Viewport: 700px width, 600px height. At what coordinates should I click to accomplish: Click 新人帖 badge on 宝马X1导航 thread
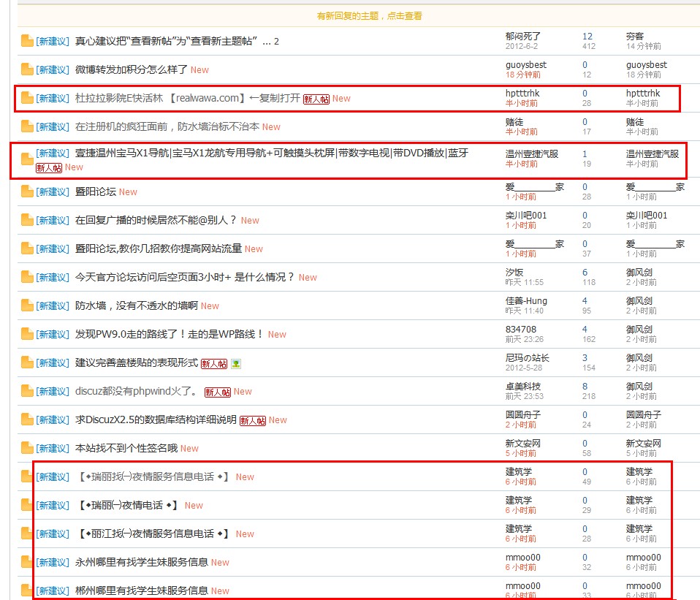[x=49, y=168]
